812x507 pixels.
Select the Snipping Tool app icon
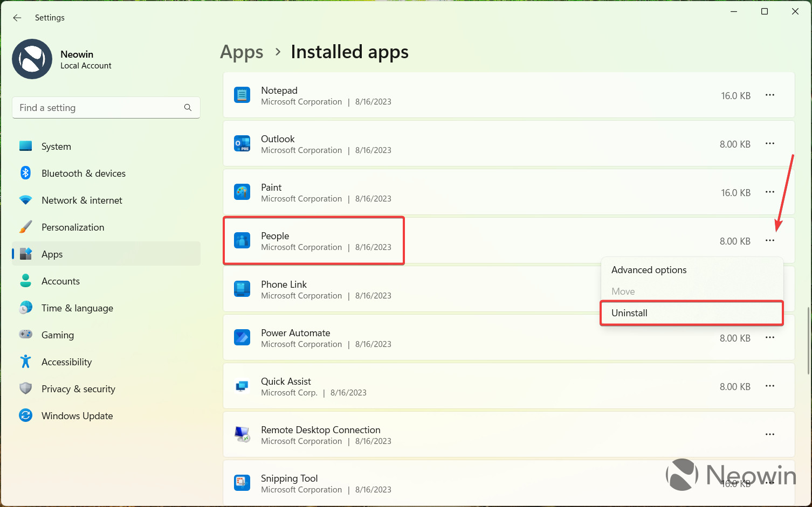[242, 482]
